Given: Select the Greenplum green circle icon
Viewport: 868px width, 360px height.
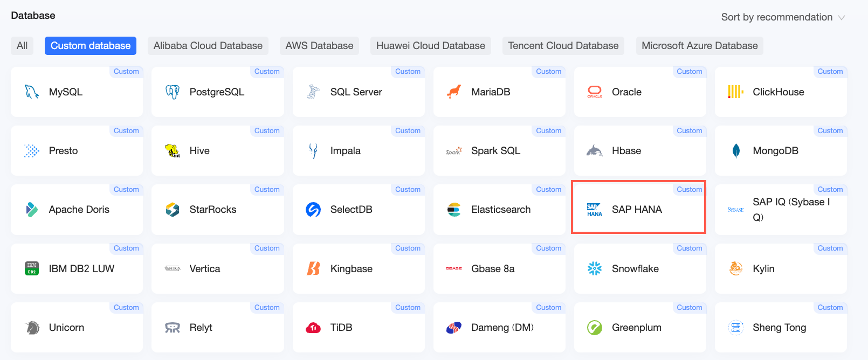Looking at the screenshot, I should 595,328.
